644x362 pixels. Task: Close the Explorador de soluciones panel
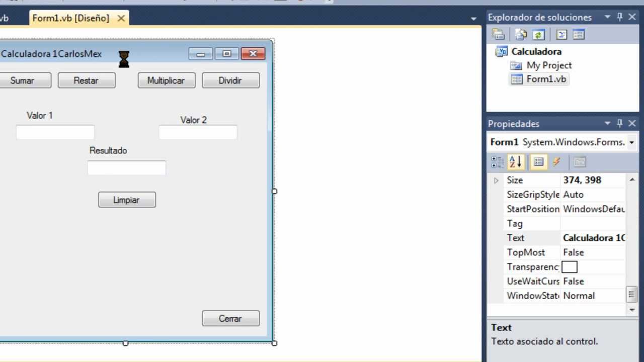(632, 17)
